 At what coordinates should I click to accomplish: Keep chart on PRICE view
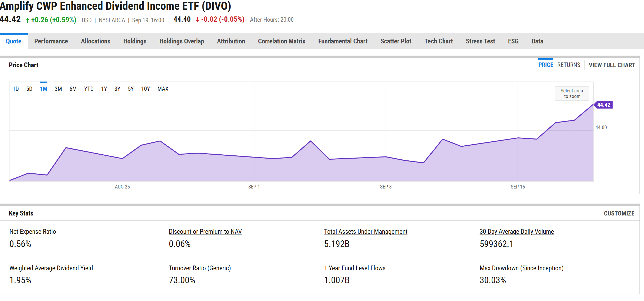point(545,65)
